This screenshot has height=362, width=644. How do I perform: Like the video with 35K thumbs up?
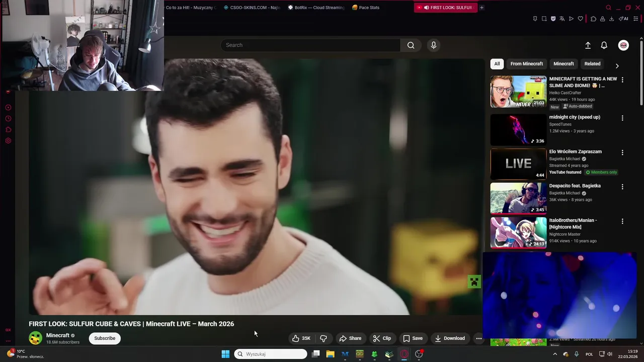tap(301, 338)
